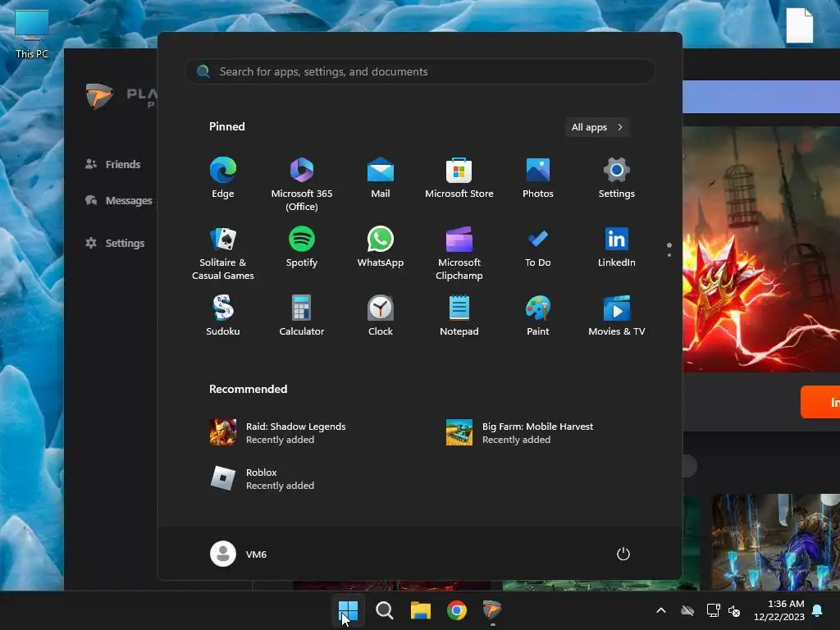Open recommended Roblox
The height and width of the screenshot is (630, 840).
262,479
